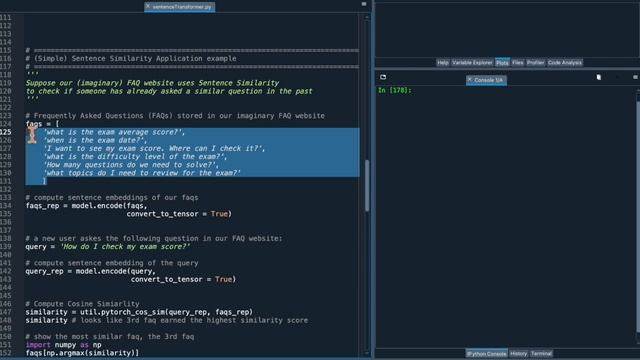640x360 pixels.
Task: Click the In [178] console prompt
Action: tap(394, 90)
